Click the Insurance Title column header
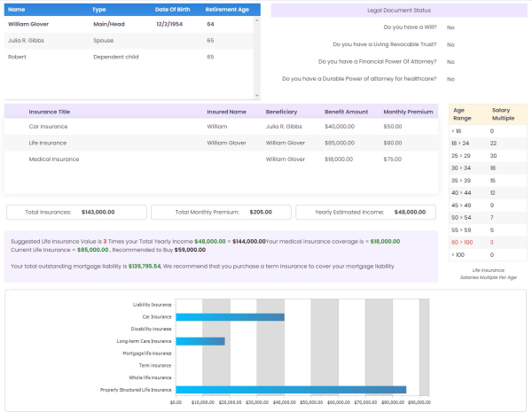532x412 pixels. pyautogui.click(x=50, y=113)
